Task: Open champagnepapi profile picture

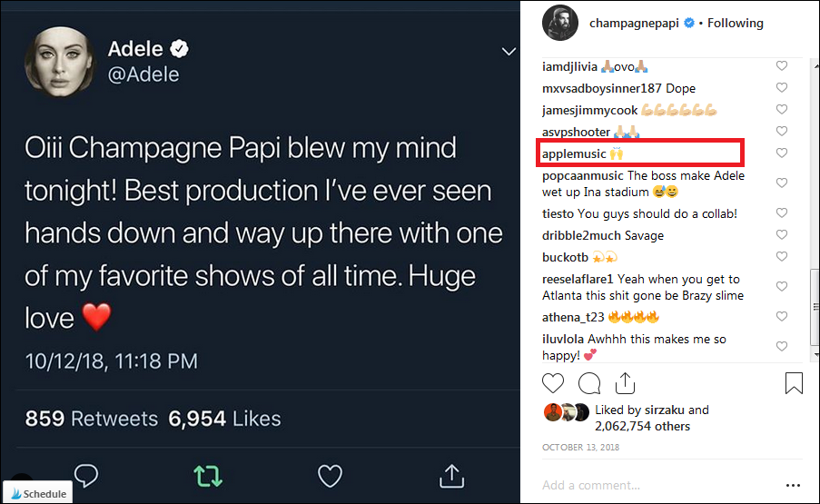Action: (560, 23)
